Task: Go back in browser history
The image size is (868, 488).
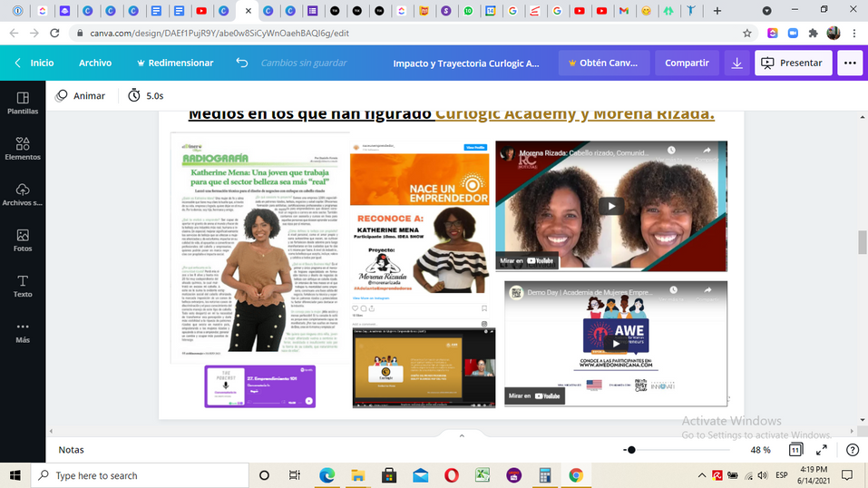Action: tap(14, 34)
